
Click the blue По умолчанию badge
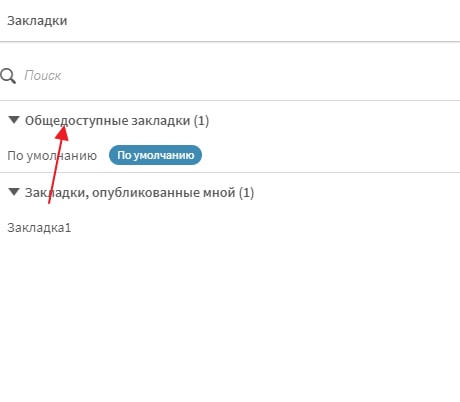[x=155, y=155]
